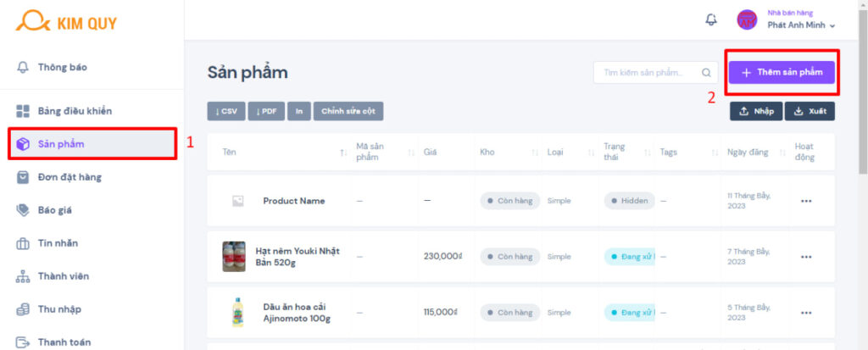Click Còn hàng badge in Hạt nêm Youki row
Image resolution: width=868 pixels, height=350 pixels.
[509, 257]
